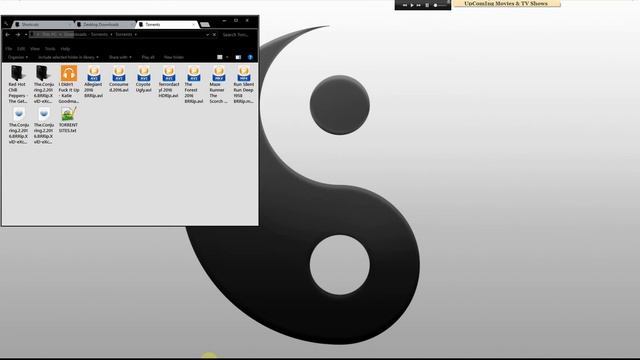Image resolution: width=640 pixels, height=360 pixels.
Task: Select the Coyote Ugly.avi video file
Action: click(x=143, y=79)
